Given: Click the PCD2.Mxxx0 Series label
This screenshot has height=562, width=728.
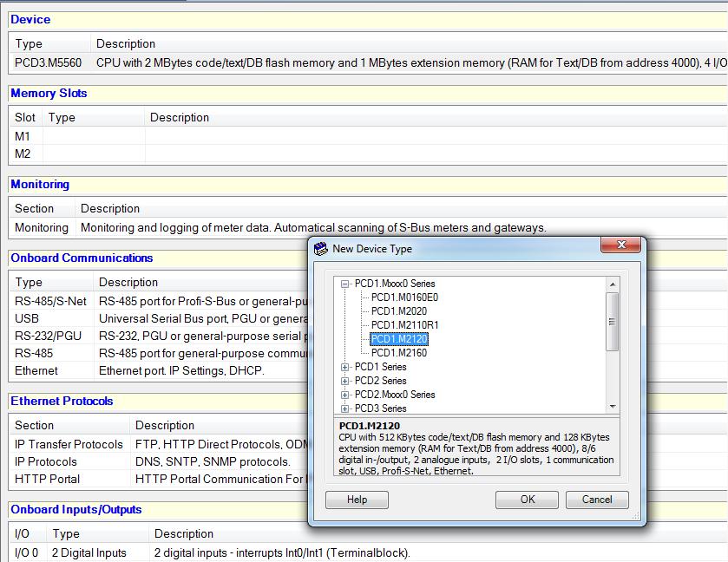Looking at the screenshot, I should pos(395,395).
